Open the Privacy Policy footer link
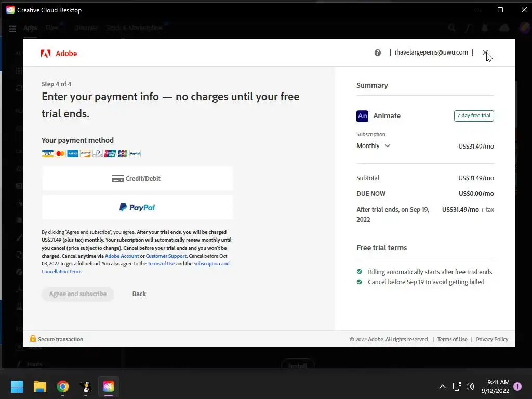 pos(492,339)
